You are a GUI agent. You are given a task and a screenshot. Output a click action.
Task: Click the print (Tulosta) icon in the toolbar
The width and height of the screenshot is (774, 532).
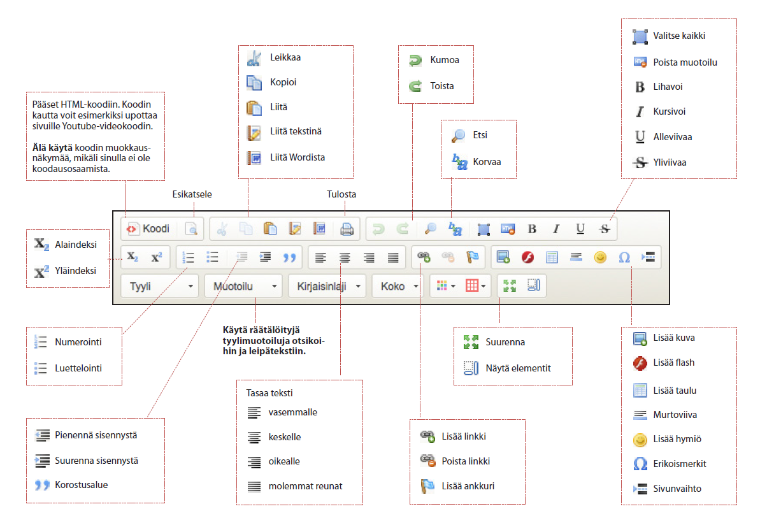click(347, 229)
